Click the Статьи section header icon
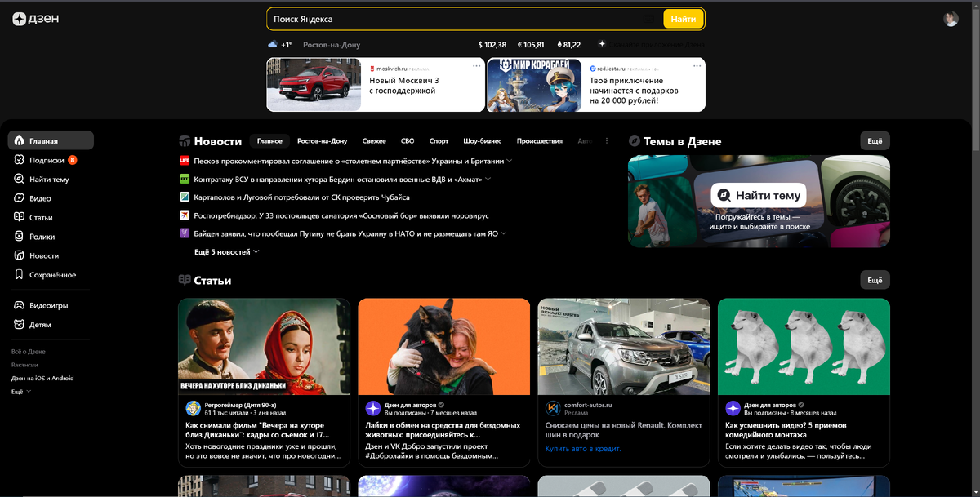 [185, 280]
